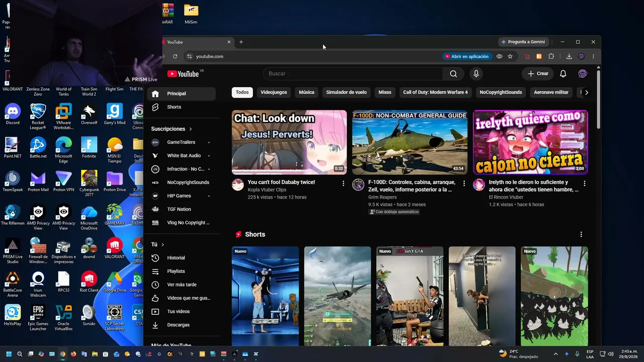The image size is (644, 362).
Task: Open Discord desktop shortcut
Action: (x=13, y=115)
